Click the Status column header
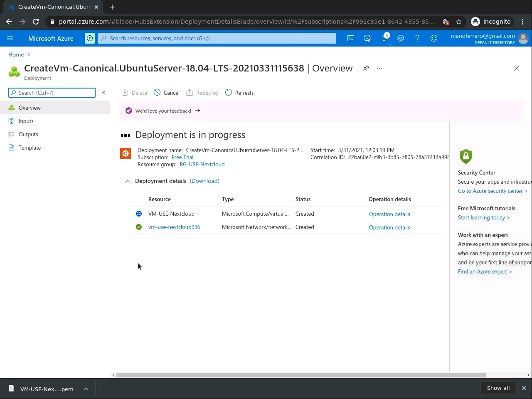532x399 pixels. (303, 199)
